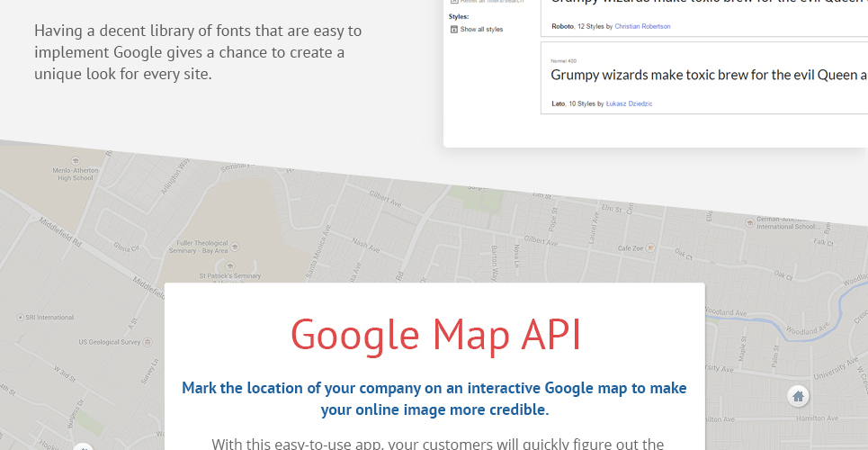Click the Cafe Zoe orange restaurant icon
The height and width of the screenshot is (450, 868).
coord(651,247)
